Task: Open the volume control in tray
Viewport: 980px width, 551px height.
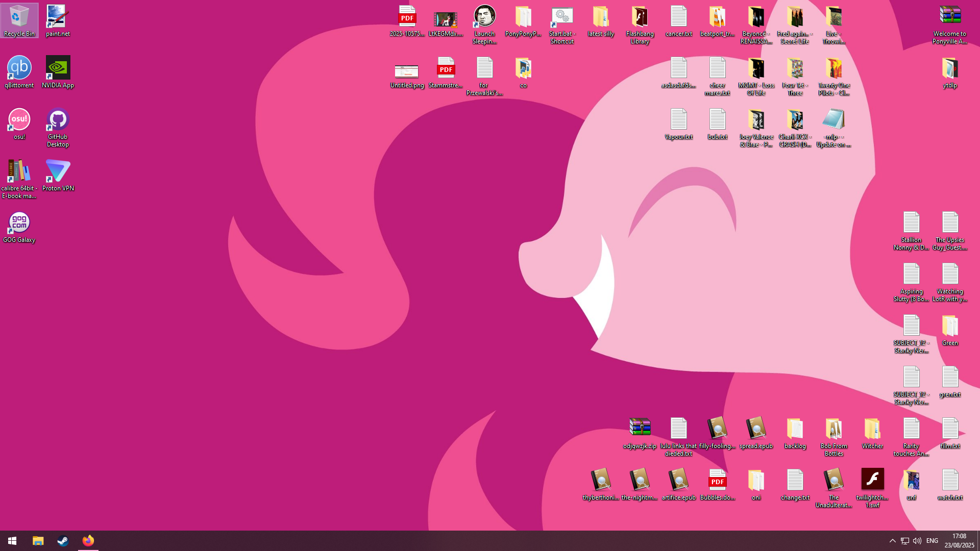Action: 917,541
